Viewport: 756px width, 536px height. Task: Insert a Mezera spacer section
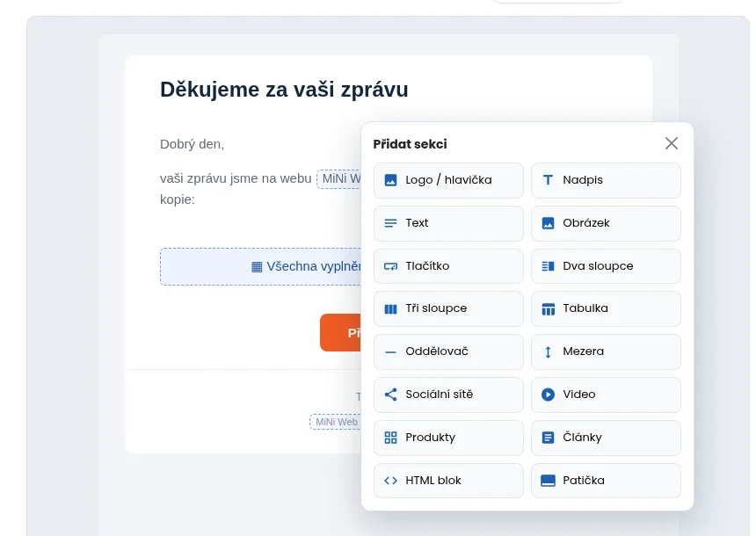pyautogui.click(x=606, y=351)
